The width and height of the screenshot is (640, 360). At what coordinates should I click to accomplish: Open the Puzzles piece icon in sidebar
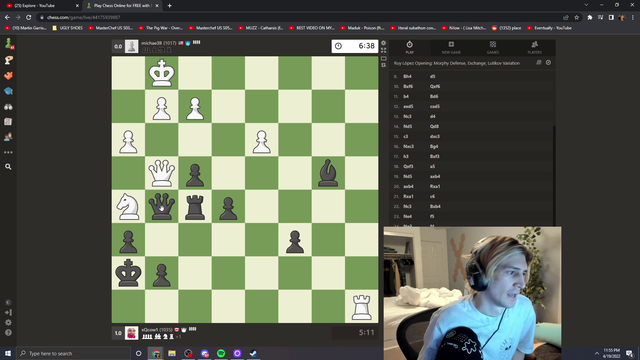coord(8,76)
